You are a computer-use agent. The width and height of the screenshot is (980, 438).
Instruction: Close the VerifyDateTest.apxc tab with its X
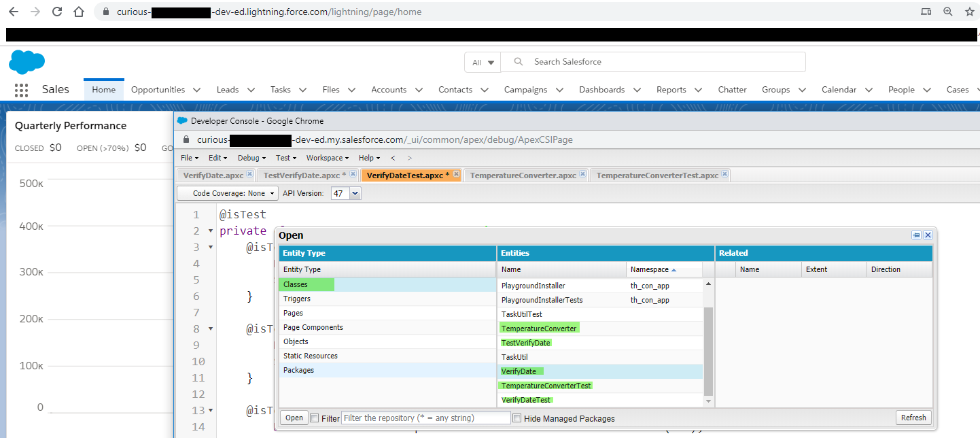(x=455, y=175)
